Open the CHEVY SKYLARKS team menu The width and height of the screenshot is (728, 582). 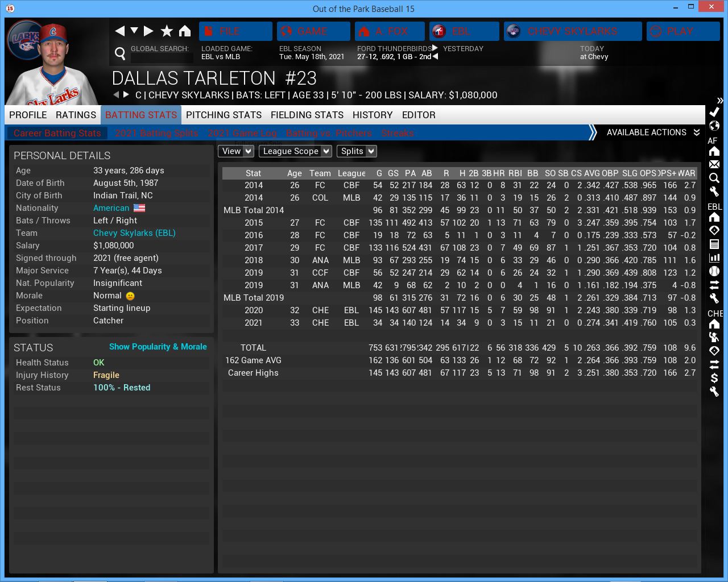click(x=573, y=31)
